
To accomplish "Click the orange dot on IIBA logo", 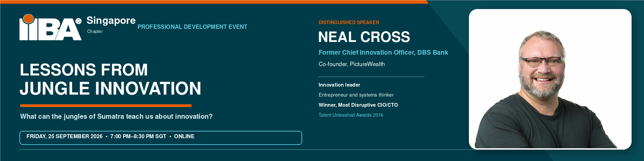I will pyautogui.click(x=29, y=19).
